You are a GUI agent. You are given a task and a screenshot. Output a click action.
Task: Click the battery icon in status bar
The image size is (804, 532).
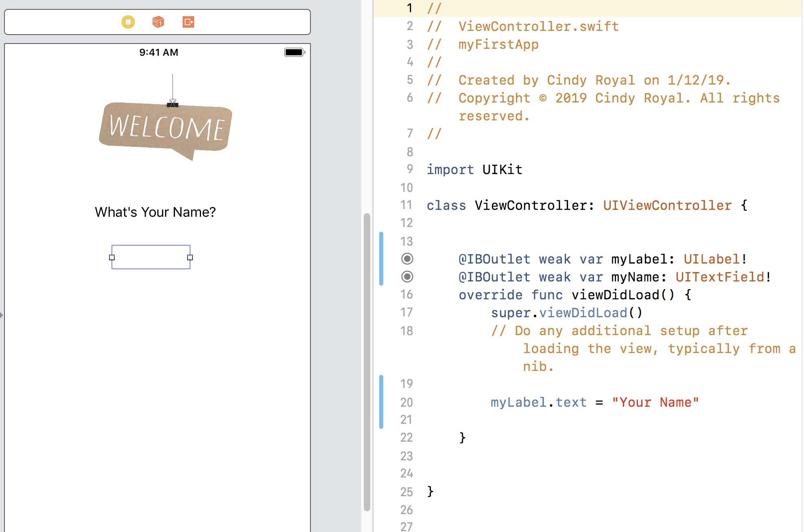click(x=294, y=52)
